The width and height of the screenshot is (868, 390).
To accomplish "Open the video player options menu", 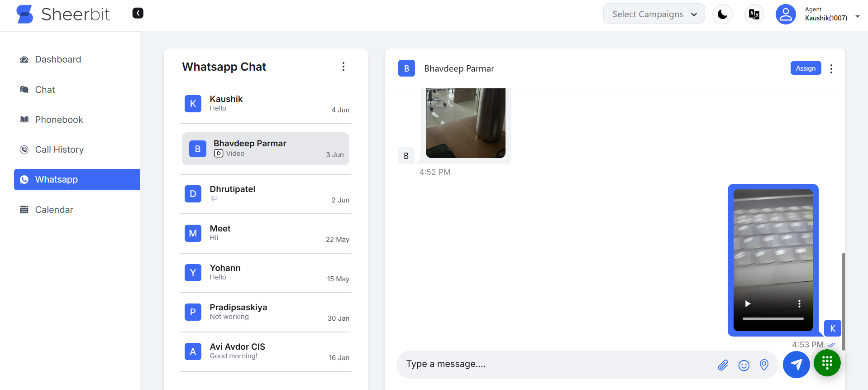I will (x=799, y=303).
